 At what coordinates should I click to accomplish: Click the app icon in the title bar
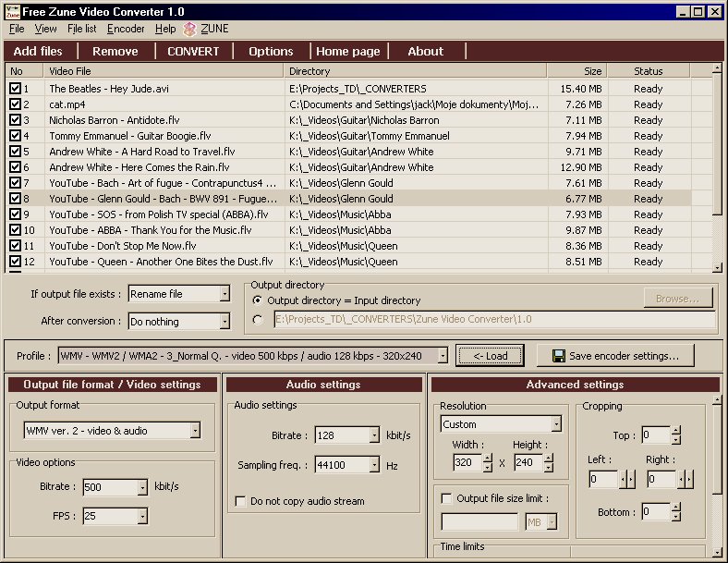point(13,12)
